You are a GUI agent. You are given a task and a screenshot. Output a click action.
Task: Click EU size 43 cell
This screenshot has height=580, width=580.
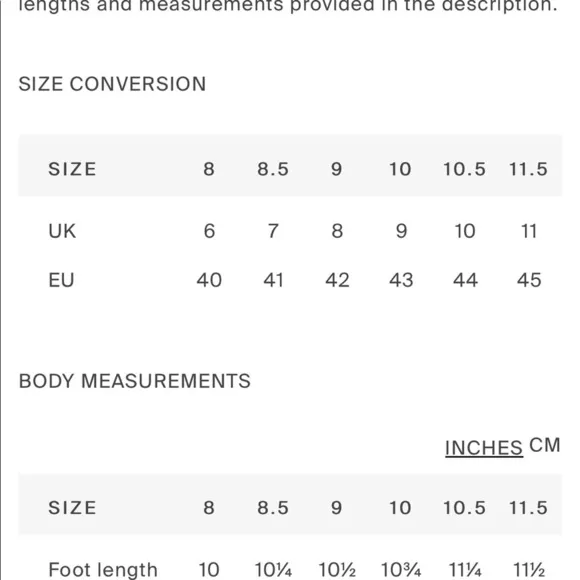[x=401, y=280]
